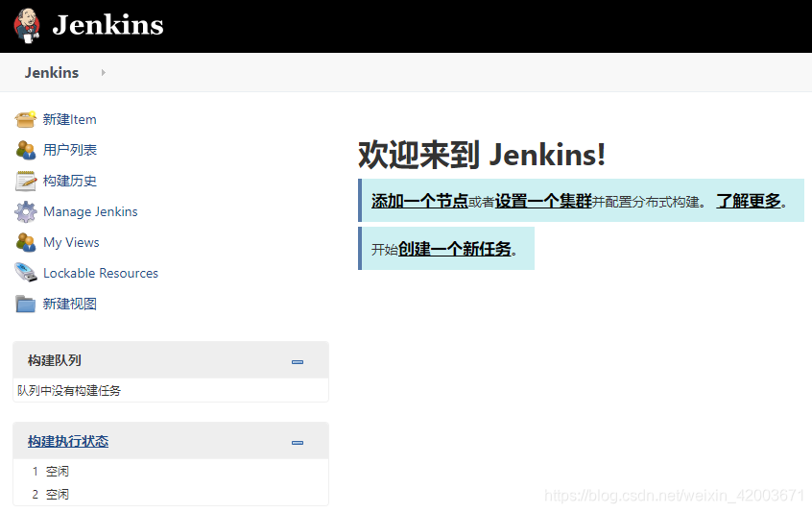Click the Lockable Resources drive icon

pyautogui.click(x=25, y=273)
